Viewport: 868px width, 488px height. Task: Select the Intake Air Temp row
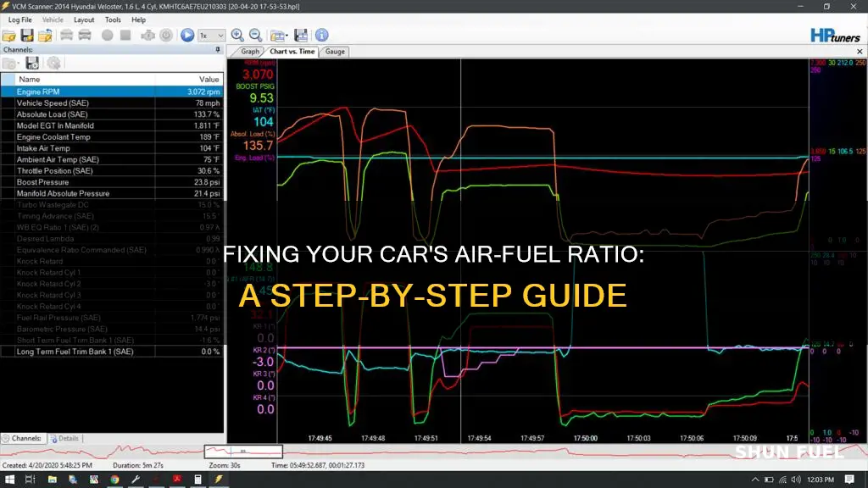pyautogui.click(x=112, y=148)
